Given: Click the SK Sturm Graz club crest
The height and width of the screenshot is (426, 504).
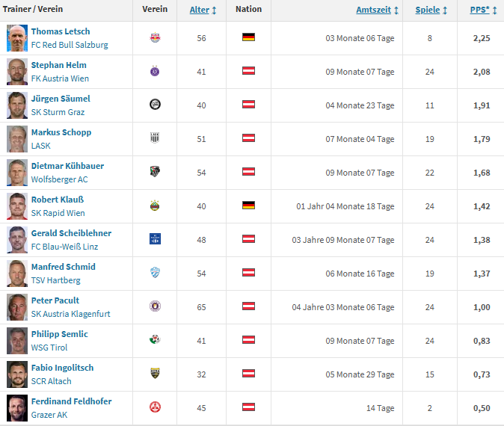Looking at the screenshot, I should point(155,105).
